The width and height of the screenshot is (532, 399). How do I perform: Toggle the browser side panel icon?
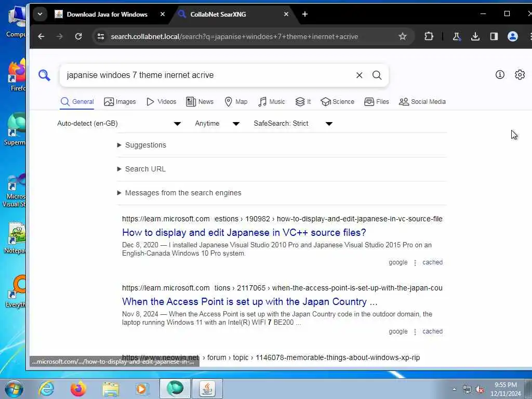click(494, 36)
